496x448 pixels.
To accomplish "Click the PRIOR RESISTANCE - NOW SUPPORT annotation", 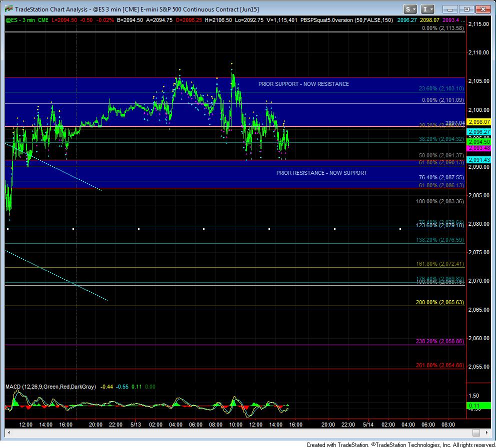I will tap(321, 173).
